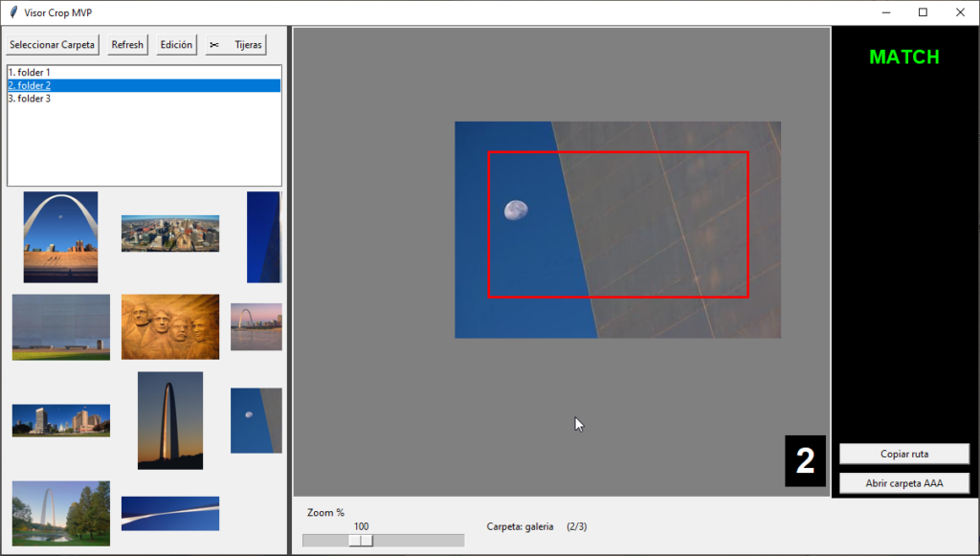Open the Edición mode button
The image size is (980, 556).
[x=176, y=45]
